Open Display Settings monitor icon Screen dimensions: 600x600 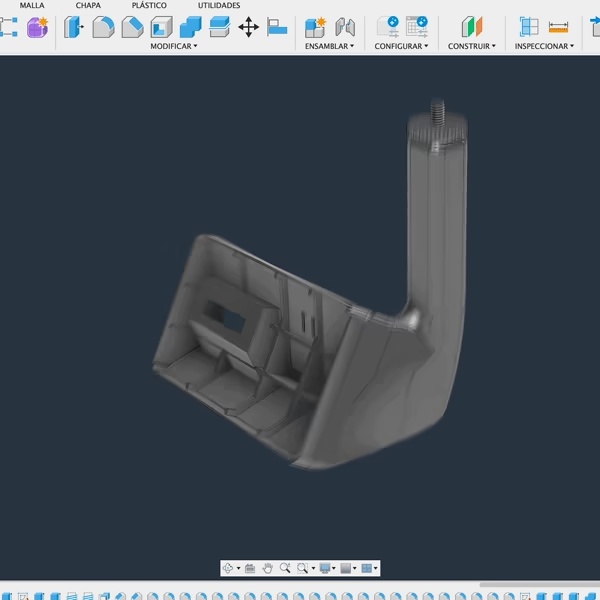(325, 568)
